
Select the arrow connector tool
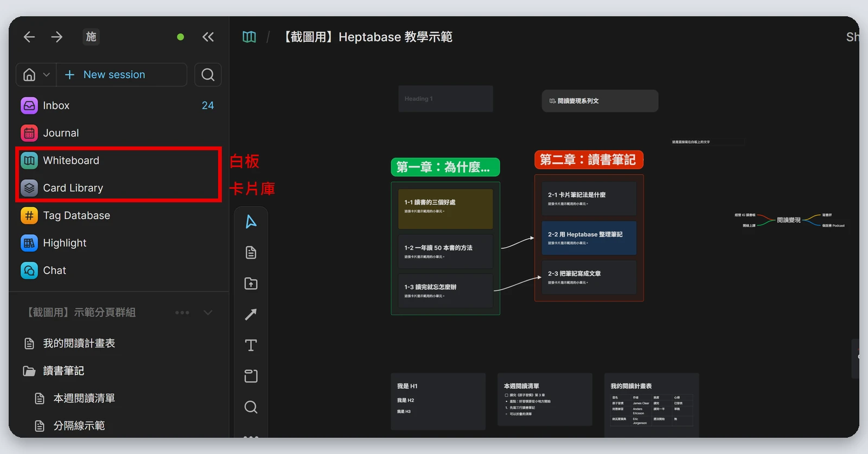click(251, 315)
